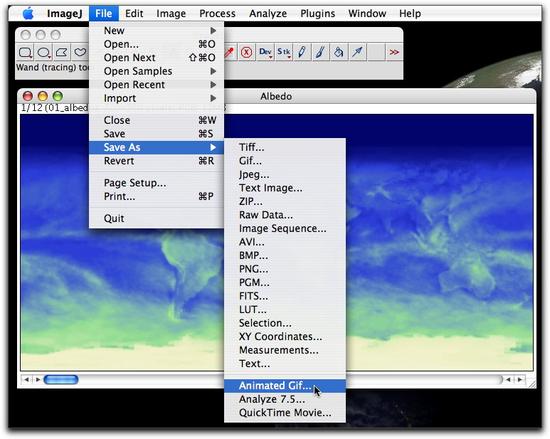Click the red double-arrow more tools button

tap(394, 53)
